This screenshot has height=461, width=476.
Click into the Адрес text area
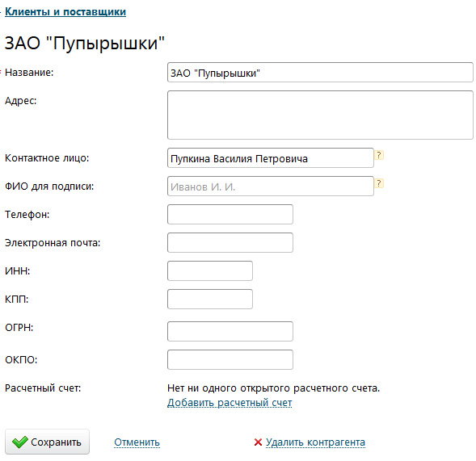pos(320,115)
